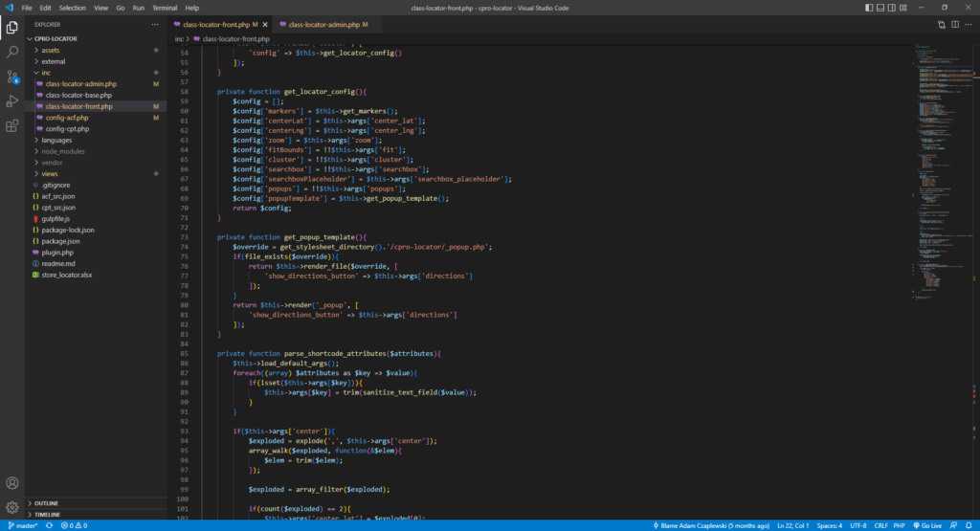
Task: Open Source Control view in activity bar
Action: tap(11, 77)
